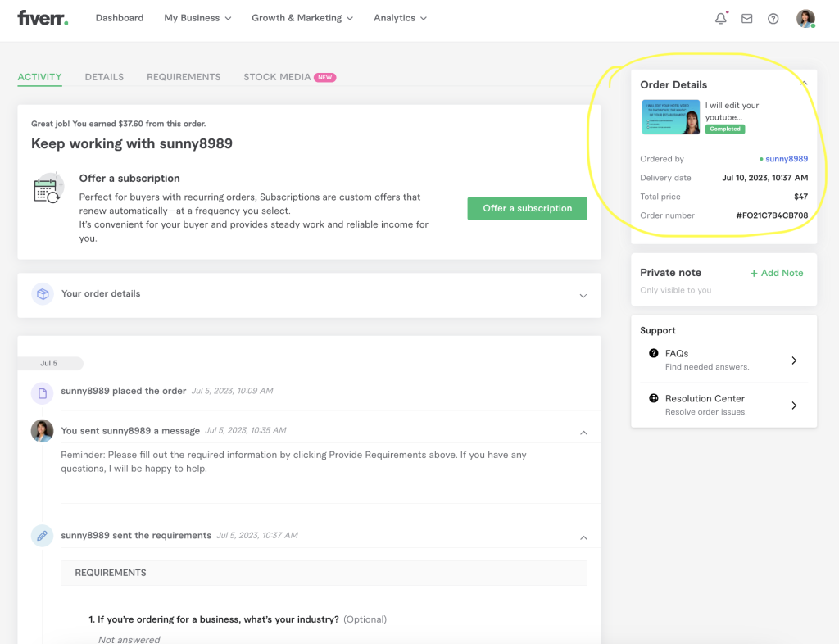Image resolution: width=839 pixels, height=644 pixels.
Task: Open the My Business dropdown menu
Action: [197, 18]
